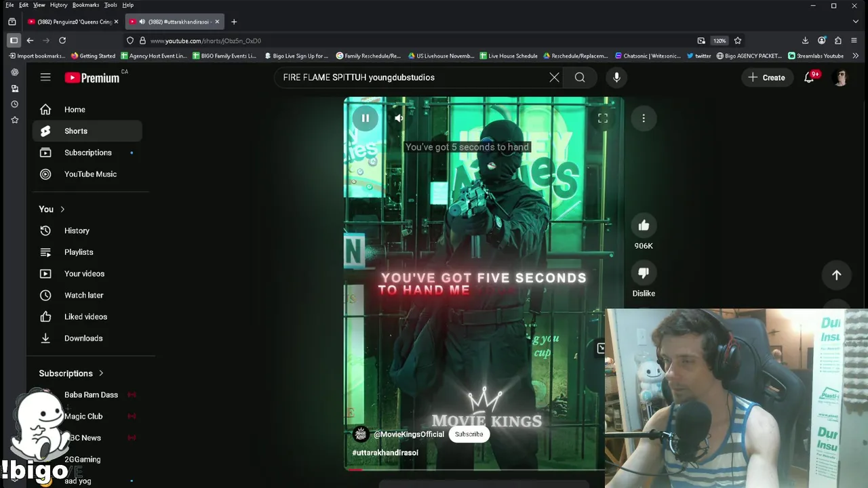
Task: Select Shorts in YouTube sidebar
Action: pos(87,131)
